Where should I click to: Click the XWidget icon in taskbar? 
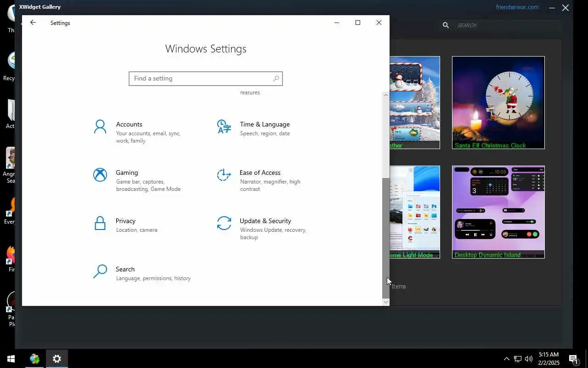(x=35, y=359)
